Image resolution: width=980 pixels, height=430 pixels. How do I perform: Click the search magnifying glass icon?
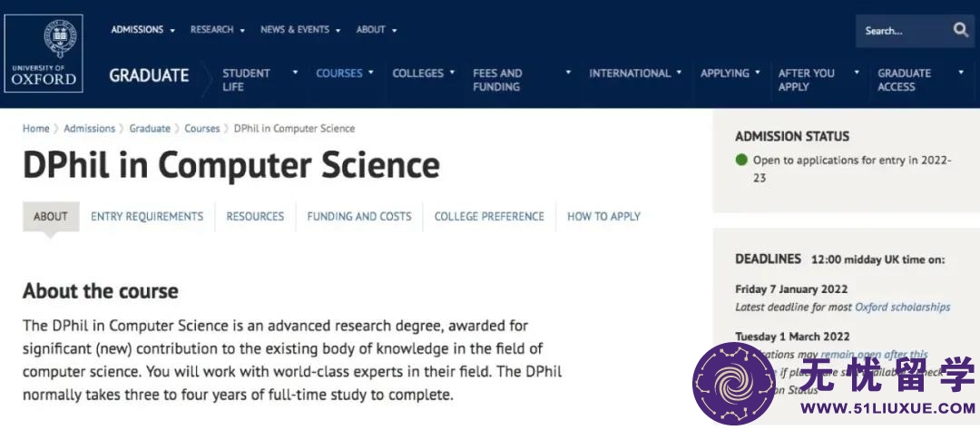(961, 30)
